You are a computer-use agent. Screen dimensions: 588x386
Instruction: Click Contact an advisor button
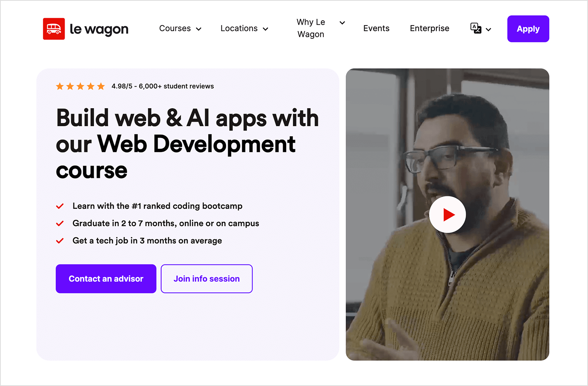[x=106, y=279]
